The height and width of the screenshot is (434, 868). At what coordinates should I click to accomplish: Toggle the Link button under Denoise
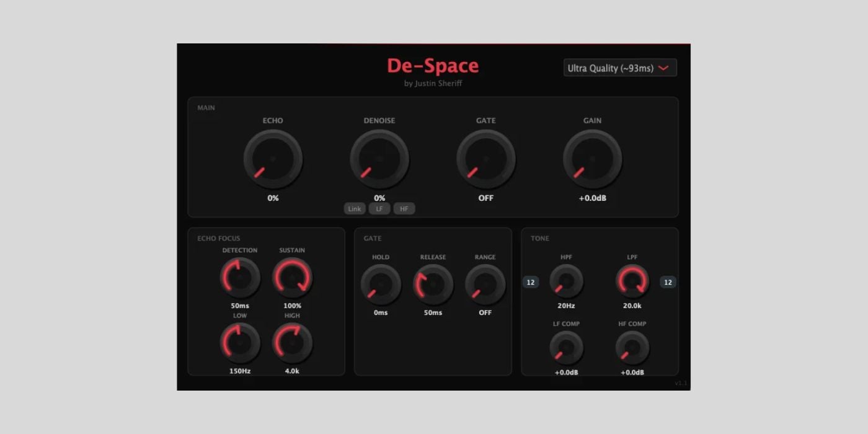click(x=355, y=209)
